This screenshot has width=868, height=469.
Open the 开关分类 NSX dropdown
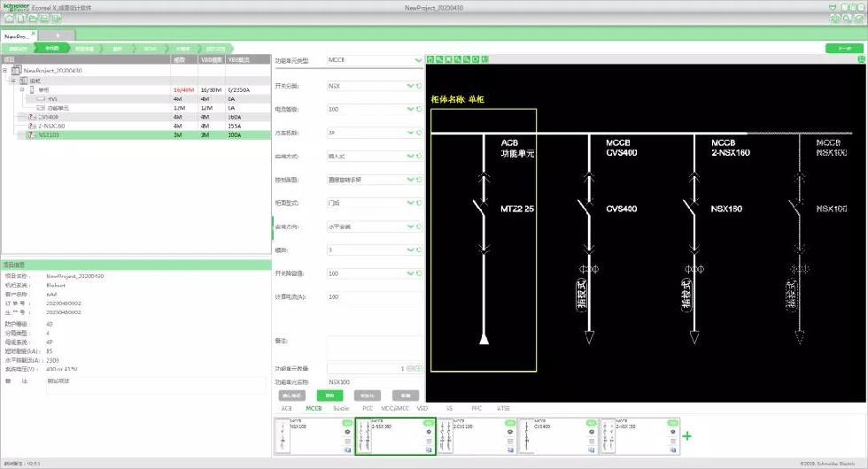tap(410, 86)
